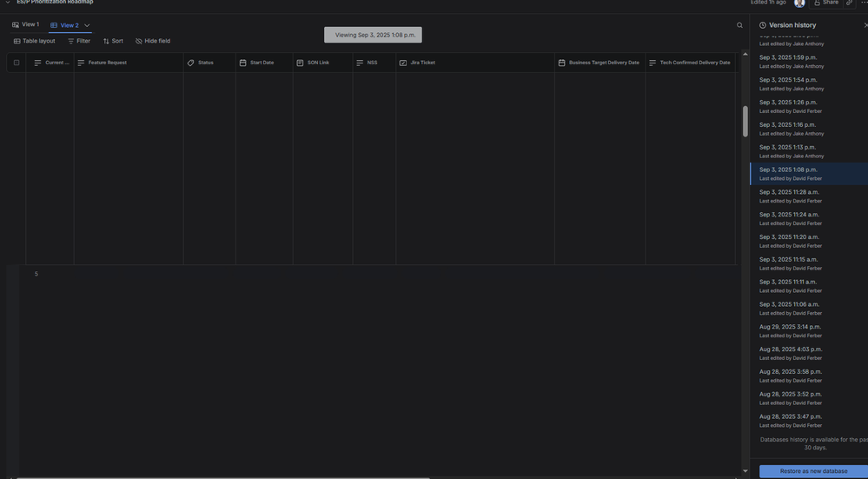
Task: Expand the View 2 dropdown chevron
Action: pos(87,25)
